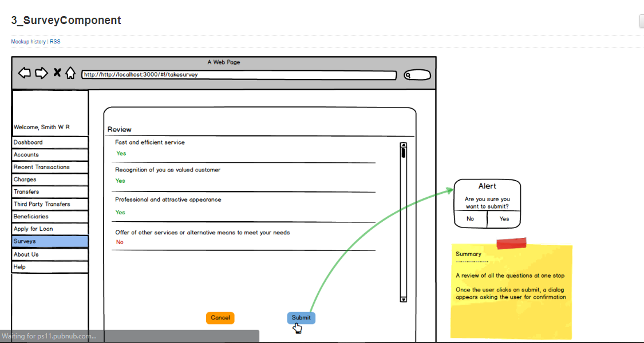This screenshot has width=644, height=343.
Task: Click the search magnifier icon
Action: point(407,75)
